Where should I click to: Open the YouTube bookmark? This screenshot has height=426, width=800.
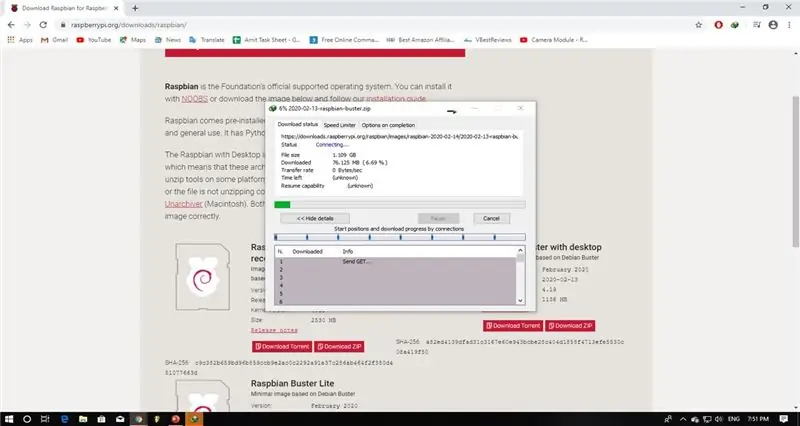point(94,40)
